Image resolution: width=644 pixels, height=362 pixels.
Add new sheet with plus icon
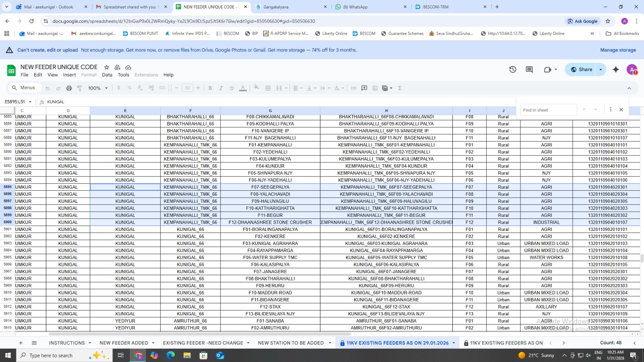21,343
